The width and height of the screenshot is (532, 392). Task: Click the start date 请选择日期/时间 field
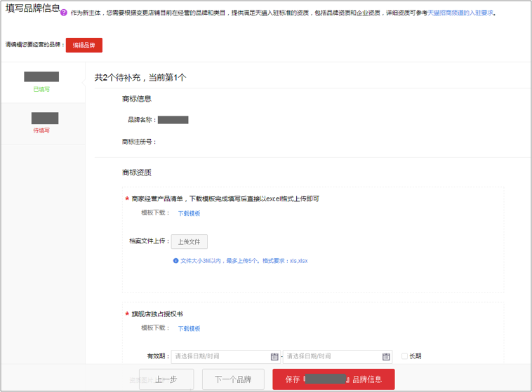(x=221, y=356)
